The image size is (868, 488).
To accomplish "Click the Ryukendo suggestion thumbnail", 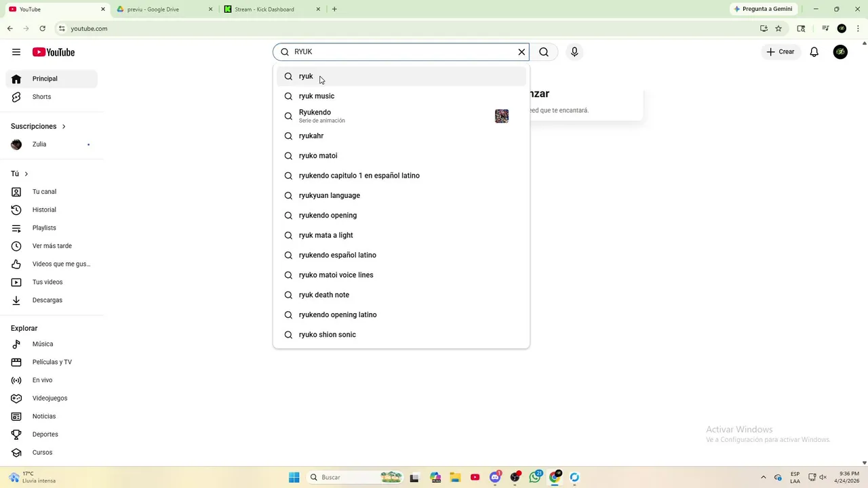I will tap(502, 116).
